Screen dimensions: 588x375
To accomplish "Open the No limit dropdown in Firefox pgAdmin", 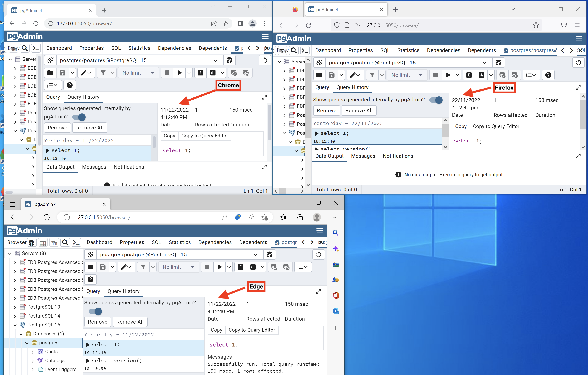I will [407, 75].
